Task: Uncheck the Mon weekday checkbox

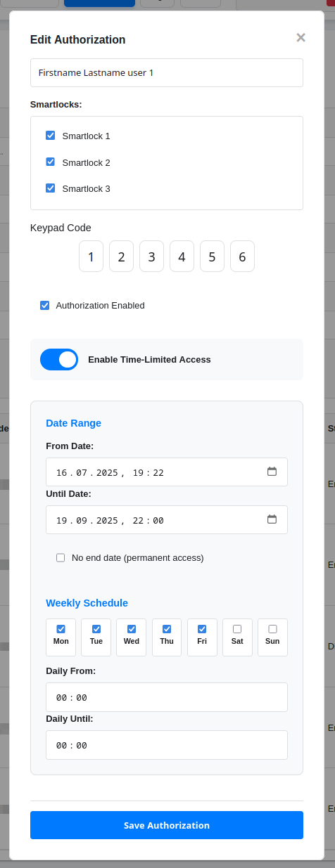Action: 61,629
